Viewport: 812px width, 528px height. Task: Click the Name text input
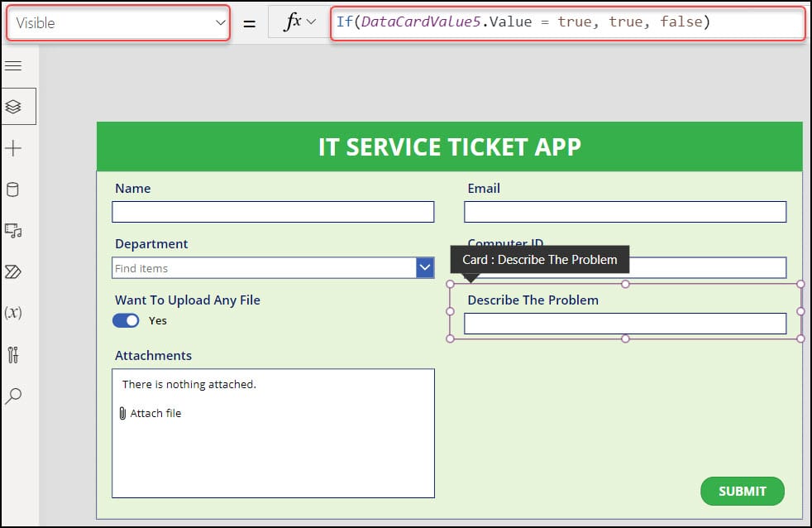(x=273, y=212)
